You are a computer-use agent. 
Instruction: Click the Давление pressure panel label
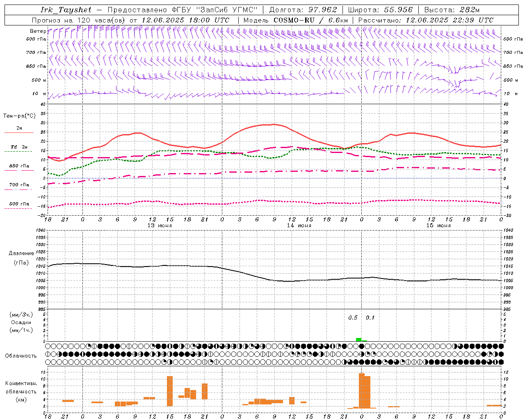[21, 253]
